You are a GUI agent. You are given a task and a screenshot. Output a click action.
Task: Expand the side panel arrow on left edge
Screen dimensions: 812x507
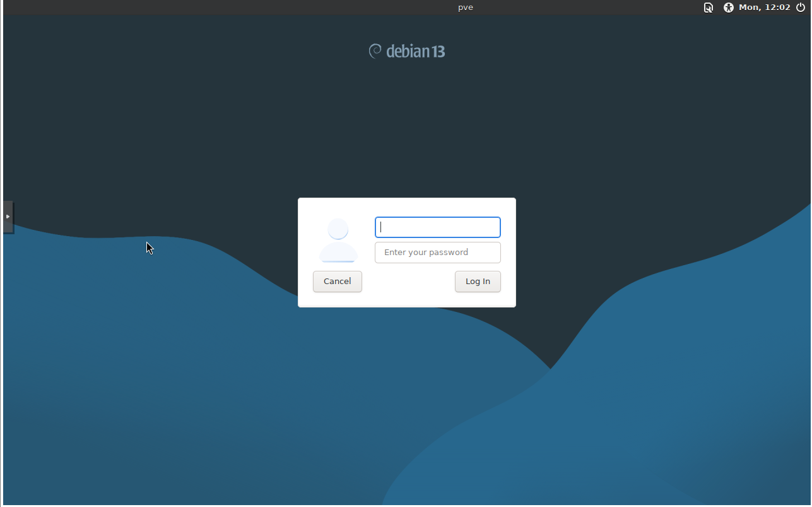8,217
